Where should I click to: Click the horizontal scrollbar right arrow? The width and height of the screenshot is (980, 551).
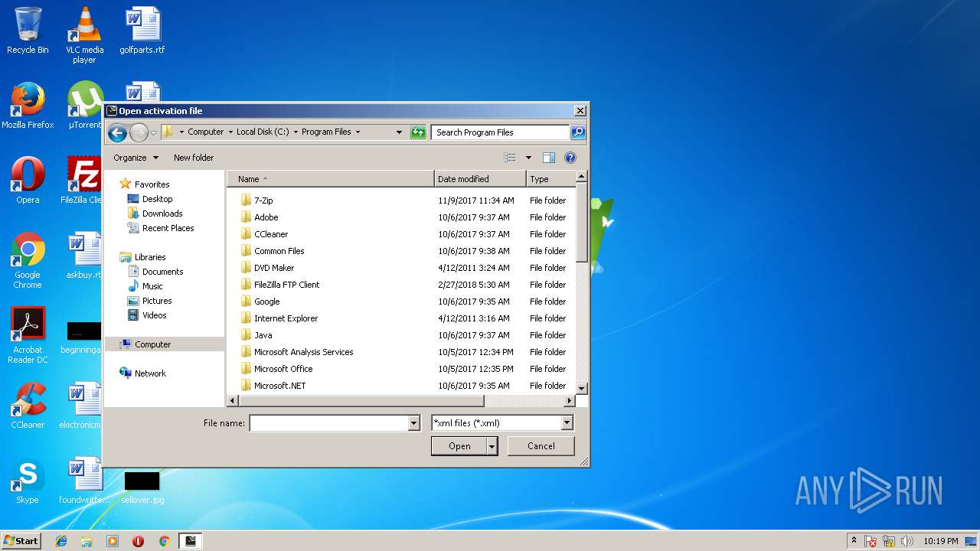[x=569, y=401]
